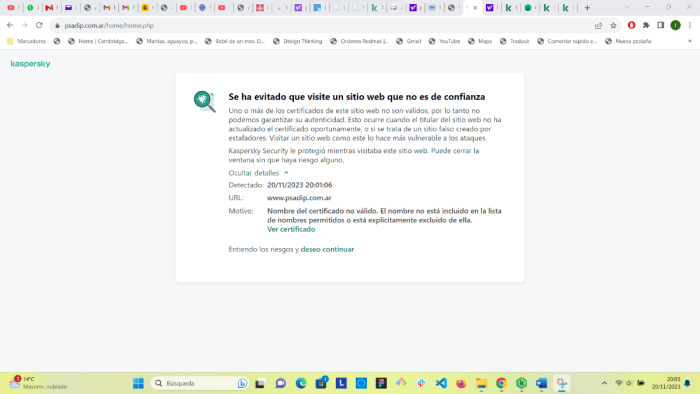The height and width of the screenshot is (394, 700).
Task: Open the Extensions puzzle menu
Action: [x=646, y=25]
